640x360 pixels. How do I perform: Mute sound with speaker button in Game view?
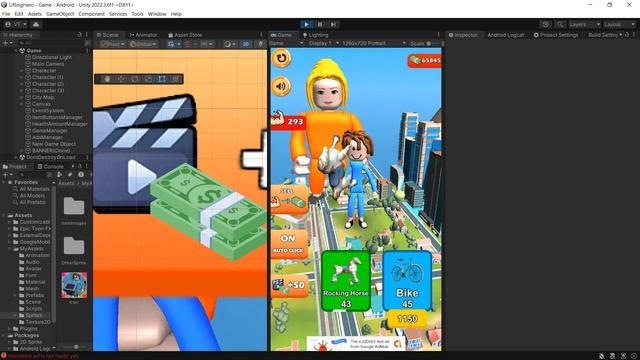coord(281,86)
